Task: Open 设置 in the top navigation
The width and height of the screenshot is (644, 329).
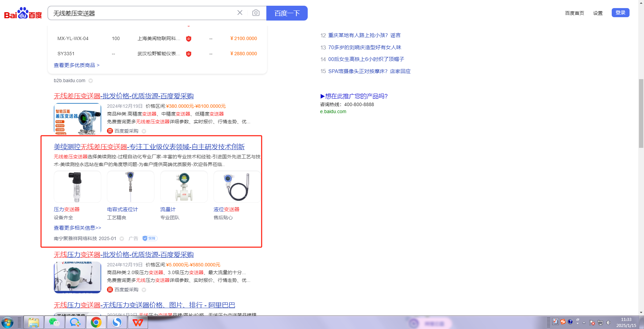Action: coord(598,13)
